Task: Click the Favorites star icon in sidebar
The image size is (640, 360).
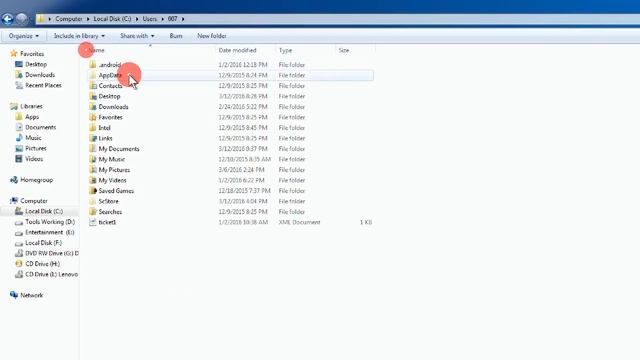Action: coord(14,53)
